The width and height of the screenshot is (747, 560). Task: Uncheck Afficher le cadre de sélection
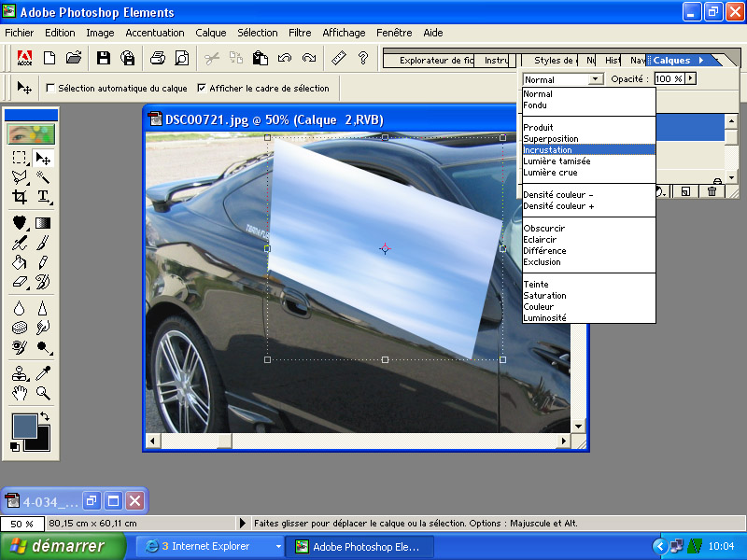click(202, 88)
